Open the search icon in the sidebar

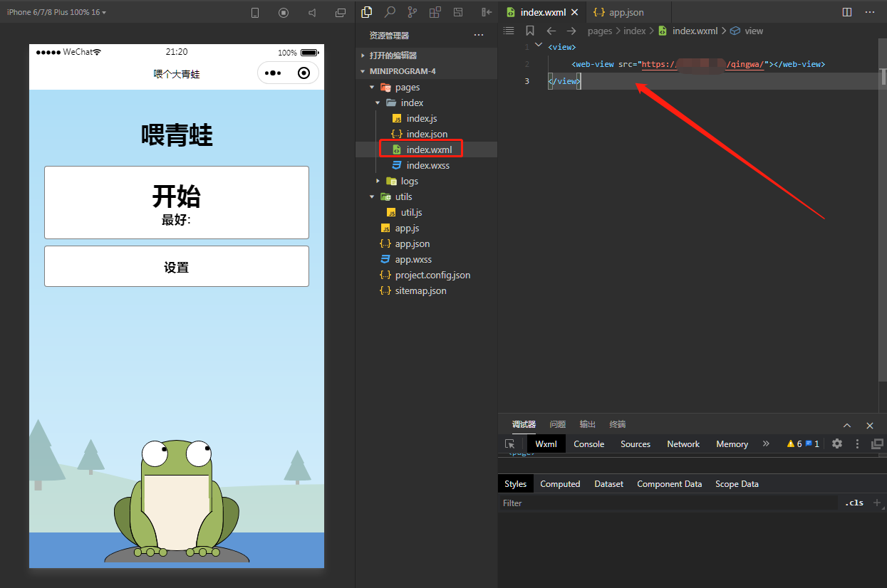(x=390, y=12)
